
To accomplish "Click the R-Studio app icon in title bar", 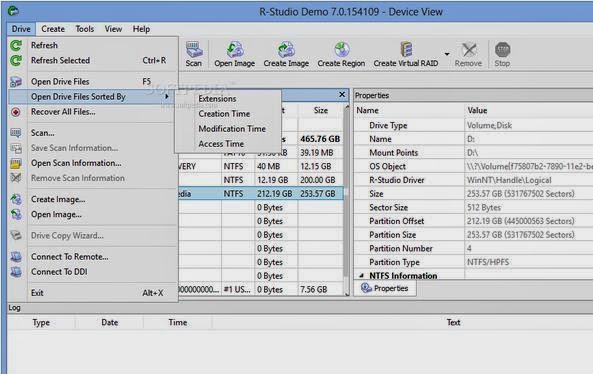I will tap(13, 11).
